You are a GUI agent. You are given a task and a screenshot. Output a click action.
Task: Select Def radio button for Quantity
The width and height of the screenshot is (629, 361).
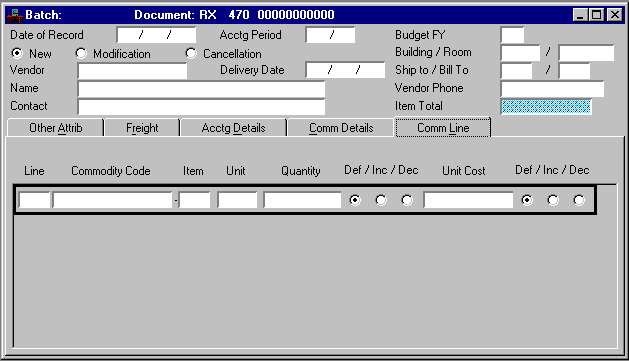[x=355, y=200]
